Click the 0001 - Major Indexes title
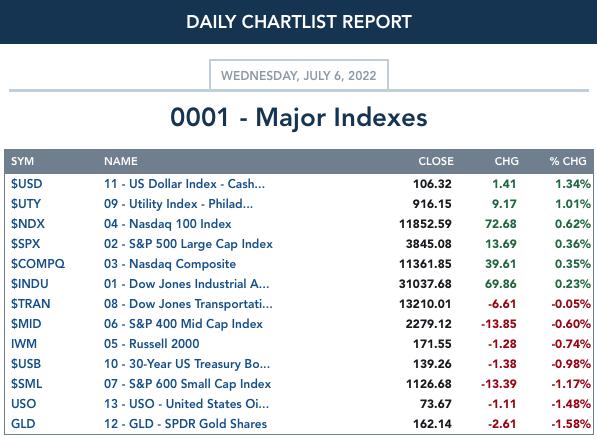 coord(299,117)
